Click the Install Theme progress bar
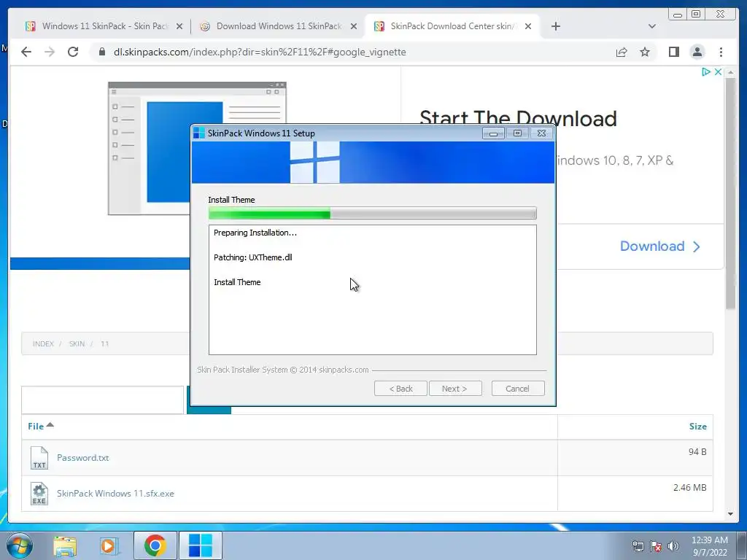 [373, 214]
